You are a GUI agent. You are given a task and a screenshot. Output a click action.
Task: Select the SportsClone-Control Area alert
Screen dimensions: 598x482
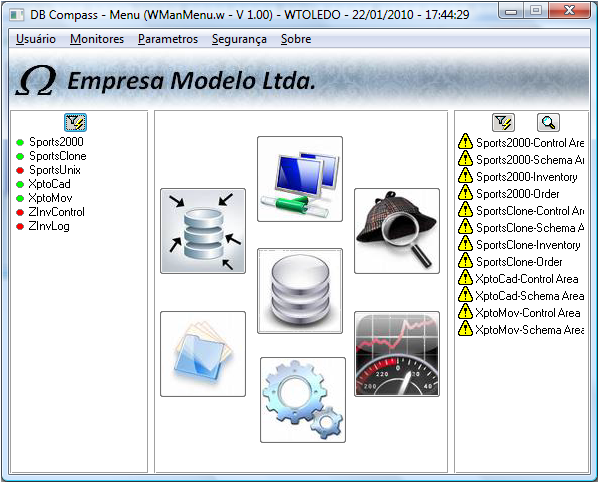pyautogui.click(x=530, y=211)
